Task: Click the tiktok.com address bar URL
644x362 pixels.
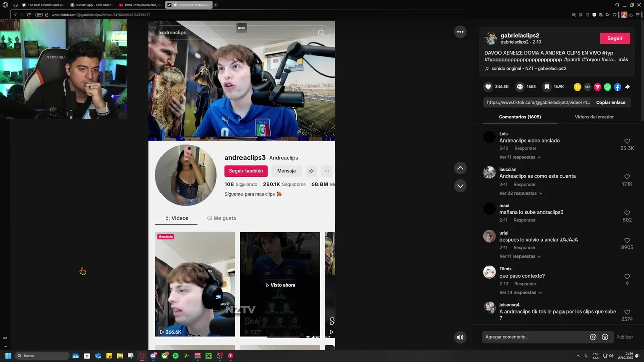Action: coord(101,15)
